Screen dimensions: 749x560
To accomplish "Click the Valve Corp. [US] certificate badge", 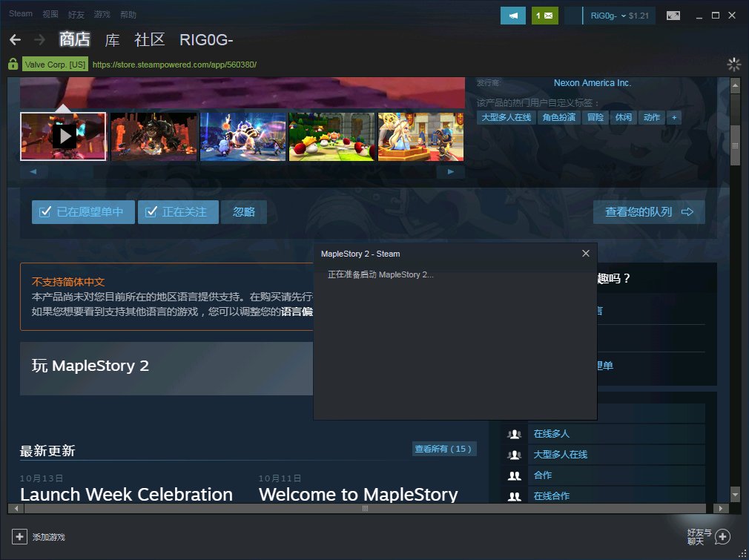I will (56, 65).
